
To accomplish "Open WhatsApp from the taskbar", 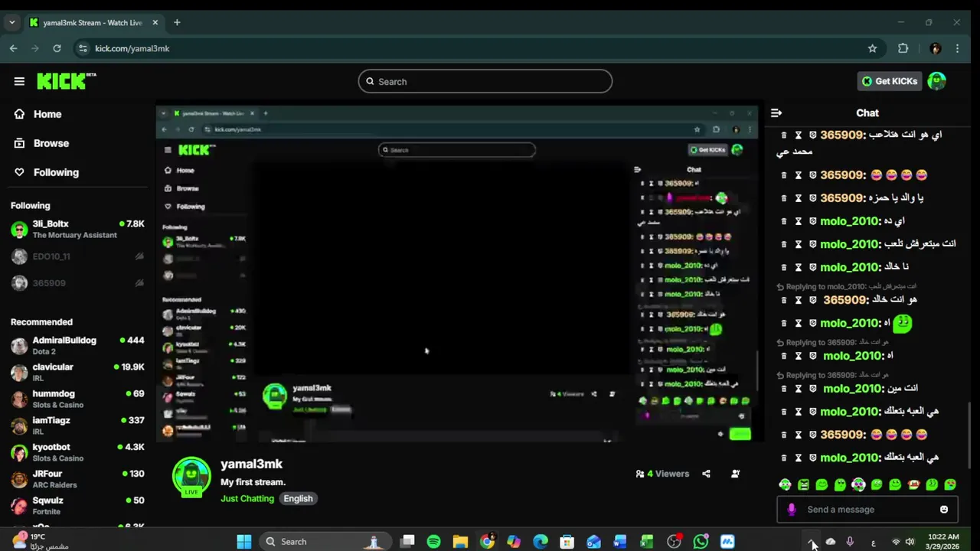I will pos(701,542).
